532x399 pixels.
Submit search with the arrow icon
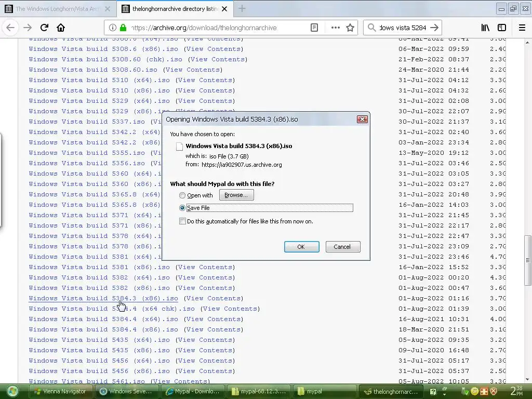[434, 28]
